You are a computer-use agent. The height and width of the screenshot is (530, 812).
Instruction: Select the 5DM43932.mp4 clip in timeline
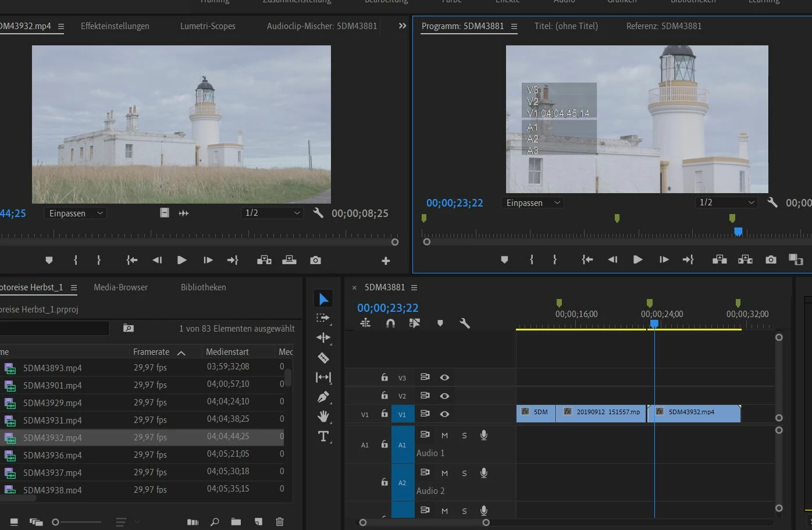click(x=695, y=412)
